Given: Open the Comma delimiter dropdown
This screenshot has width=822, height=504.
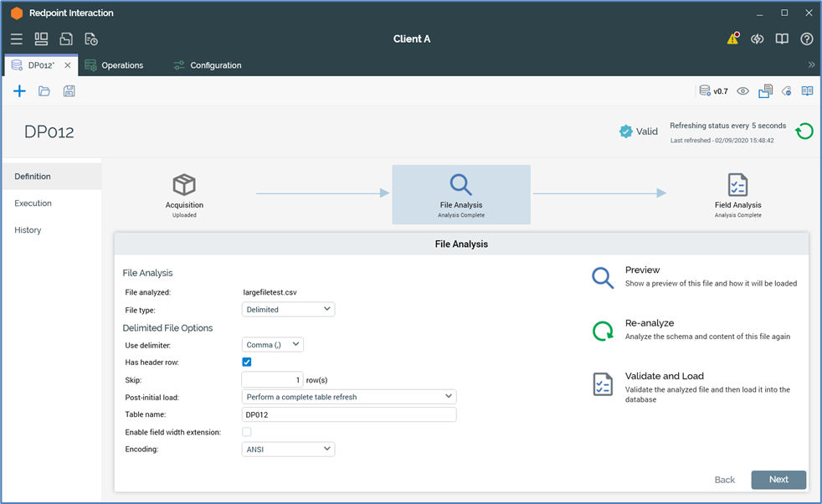Looking at the screenshot, I should pos(272,345).
